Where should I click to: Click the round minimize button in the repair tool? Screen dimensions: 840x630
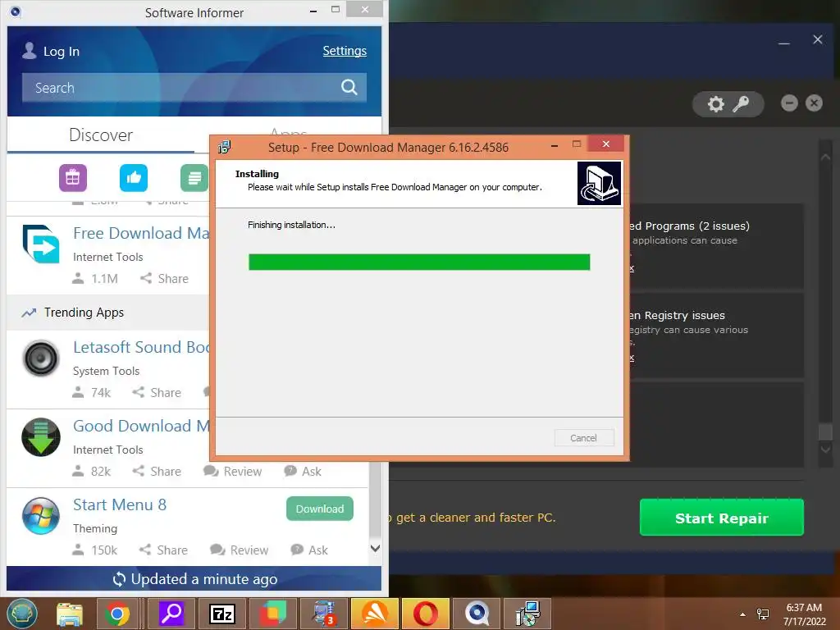789,103
